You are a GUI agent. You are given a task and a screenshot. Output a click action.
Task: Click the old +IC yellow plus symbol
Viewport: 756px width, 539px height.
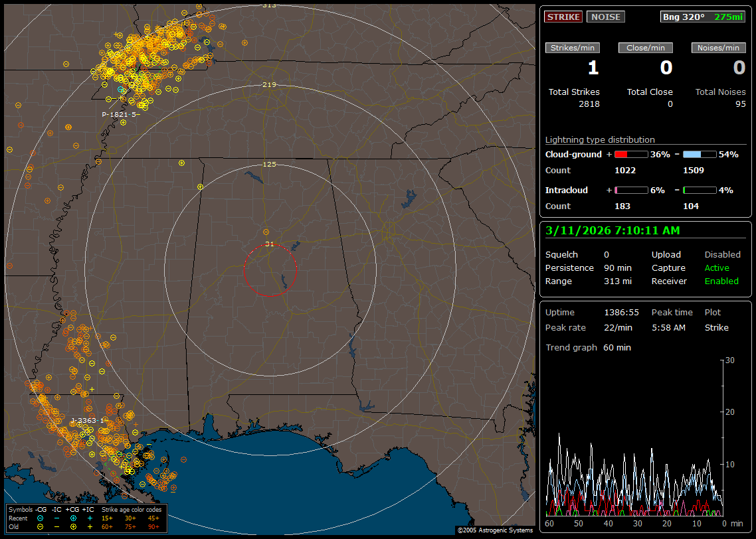click(90, 526)
